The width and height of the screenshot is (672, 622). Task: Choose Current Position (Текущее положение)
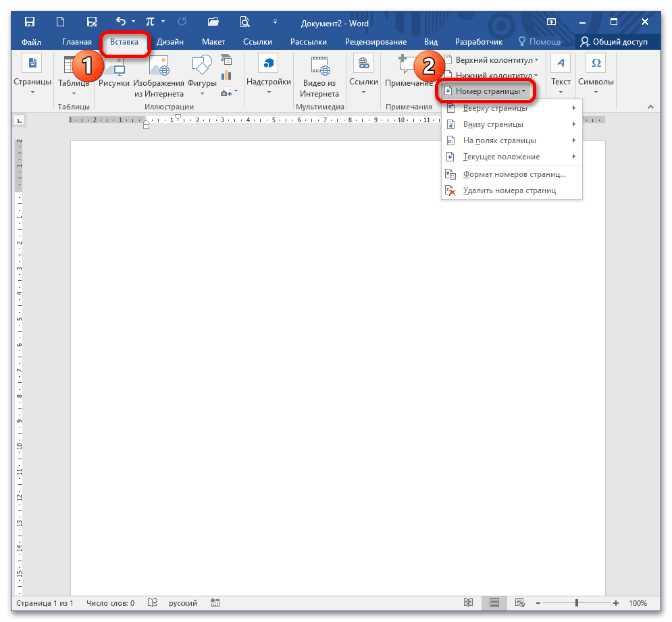[512, 157]
